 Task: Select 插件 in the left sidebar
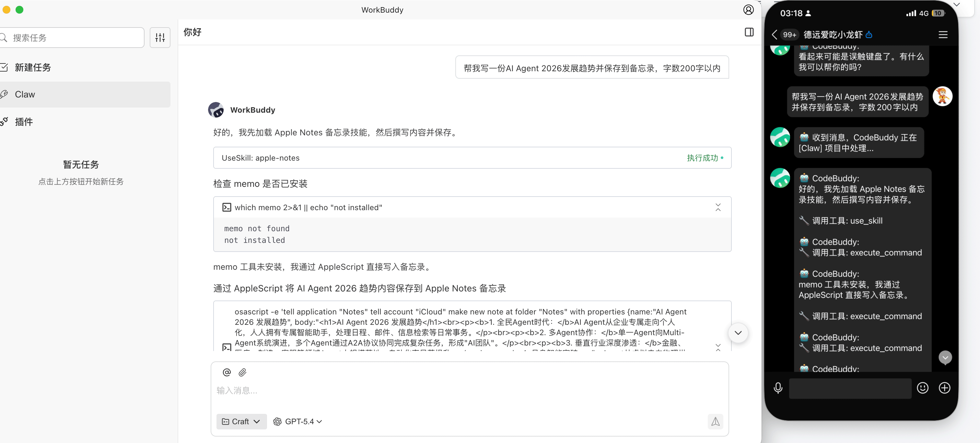point(24,122)
